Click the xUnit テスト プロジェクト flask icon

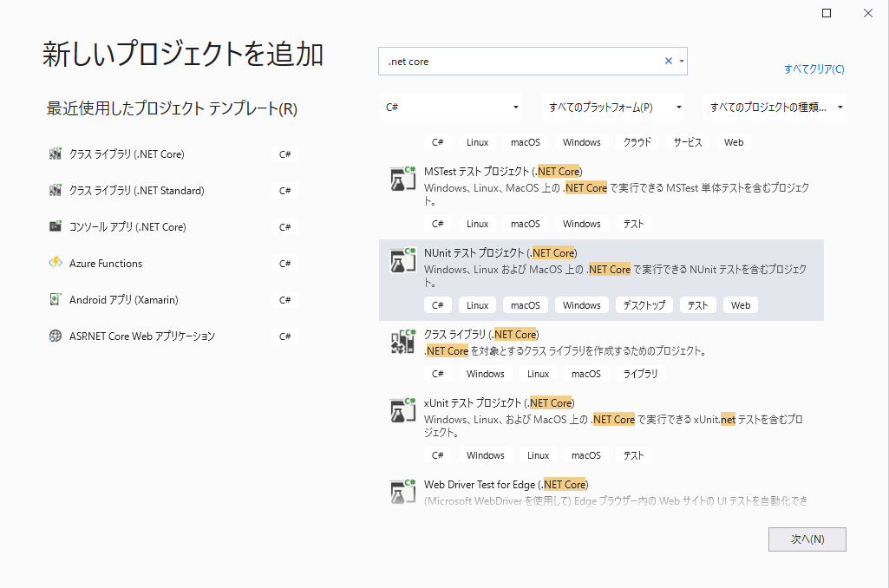[402, 410]
